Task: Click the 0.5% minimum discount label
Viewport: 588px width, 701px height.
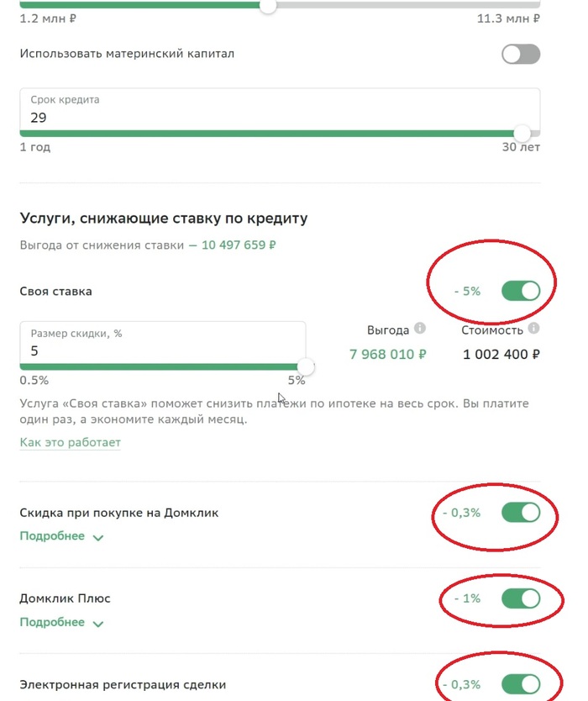Action: [x=34, y=381]
